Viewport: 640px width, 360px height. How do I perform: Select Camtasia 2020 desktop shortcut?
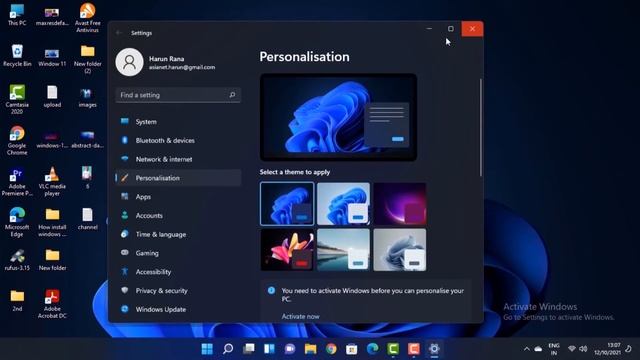coord(17,100)
